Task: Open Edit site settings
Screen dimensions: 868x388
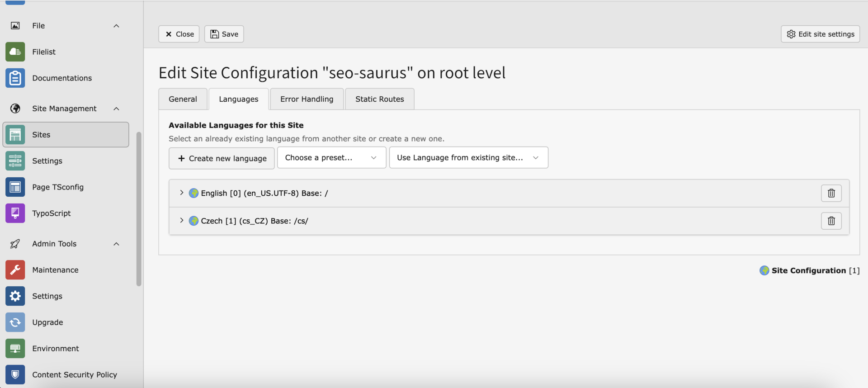Action: pyautogui.click(x=820, y=34)
